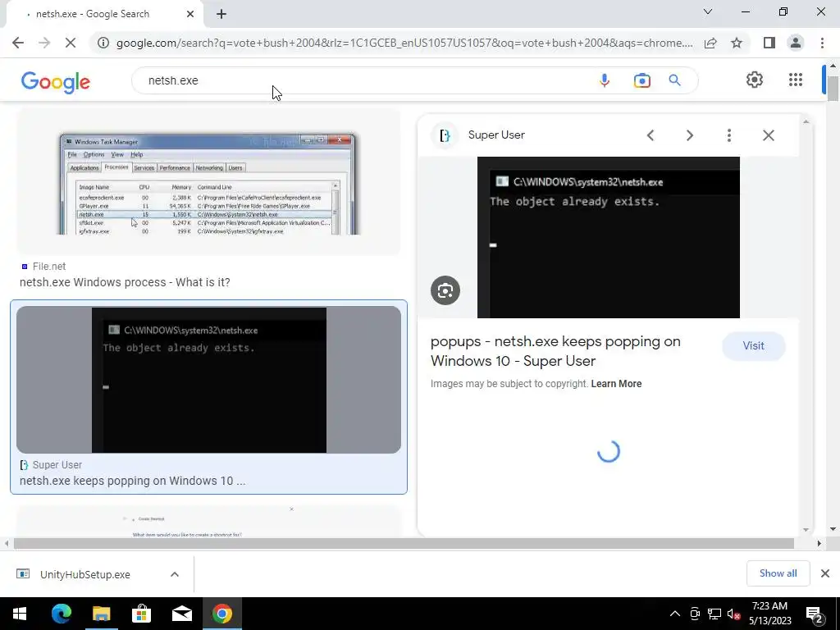Open network tray icon
The image size is (840, 630).
pos(714,614)
